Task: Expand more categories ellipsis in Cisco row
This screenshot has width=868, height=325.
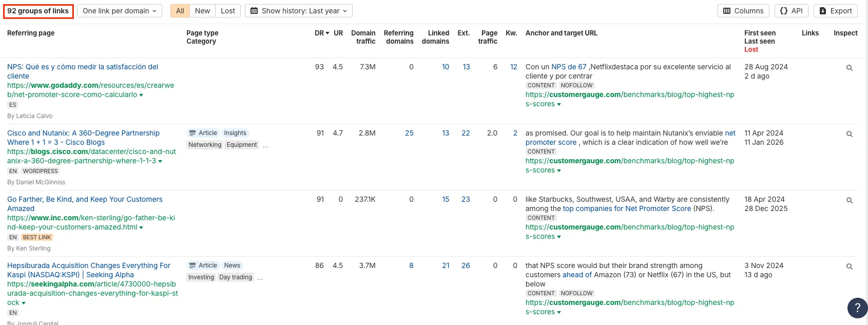Action: click(265, 145)
